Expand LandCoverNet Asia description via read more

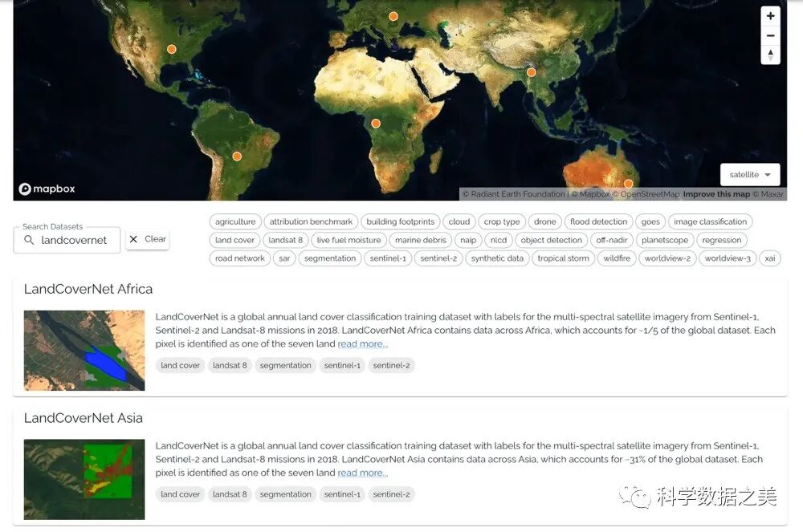point(362,473)
